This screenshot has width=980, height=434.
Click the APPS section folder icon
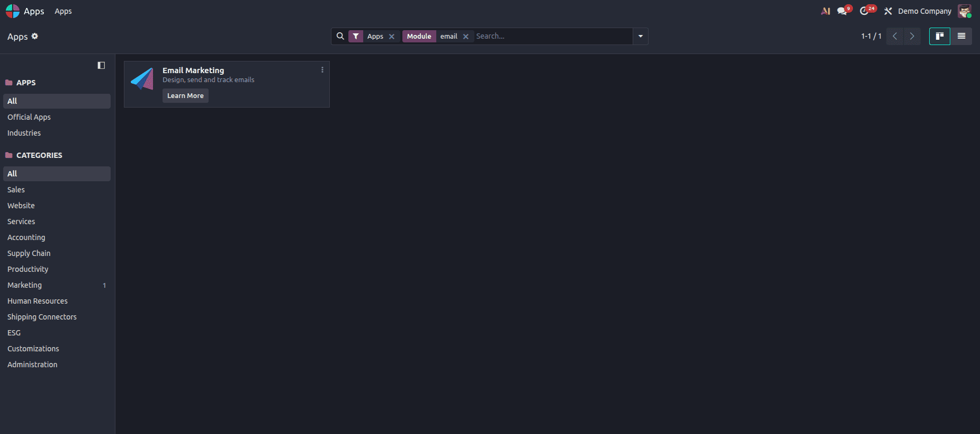9,83
